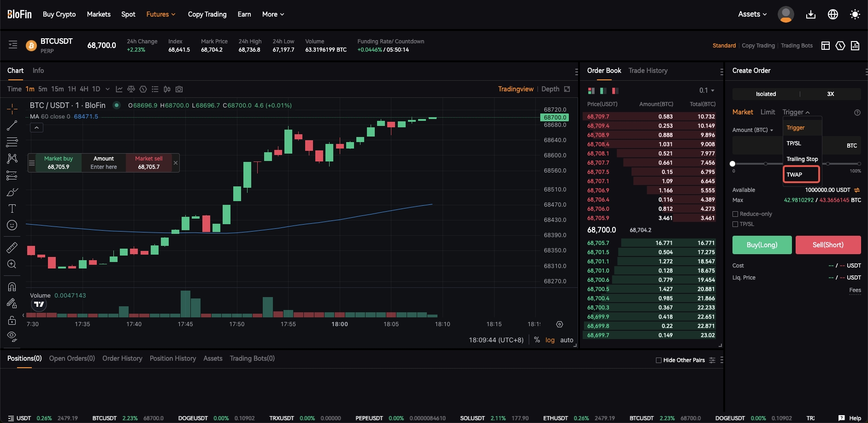
Task: View Position History tab
Action: (173, 358)
